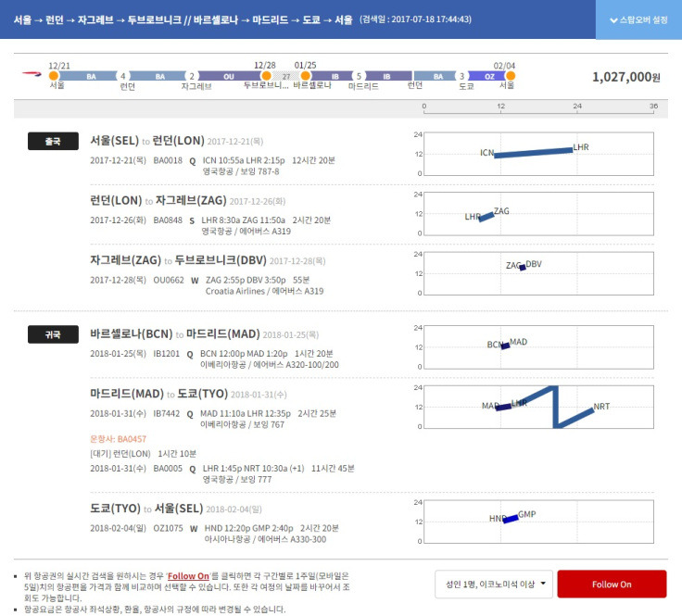Click flight number BA0018

click(x=168, y=160)
